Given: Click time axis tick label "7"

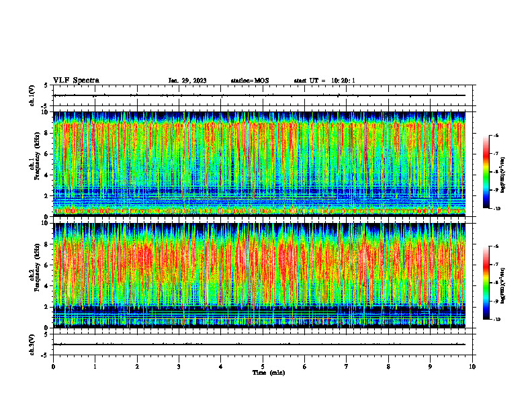Looking at the screenshot, I should [347, 367].
